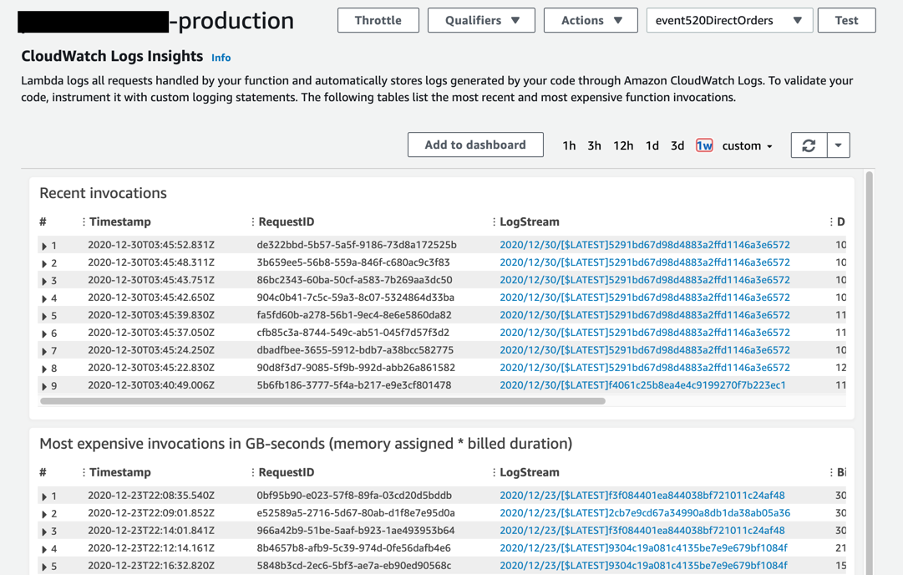The width and height of the screenshot is (904, 576).
Task: Expand row 4 in Most expensive invocations
Action: coord(44,549)
